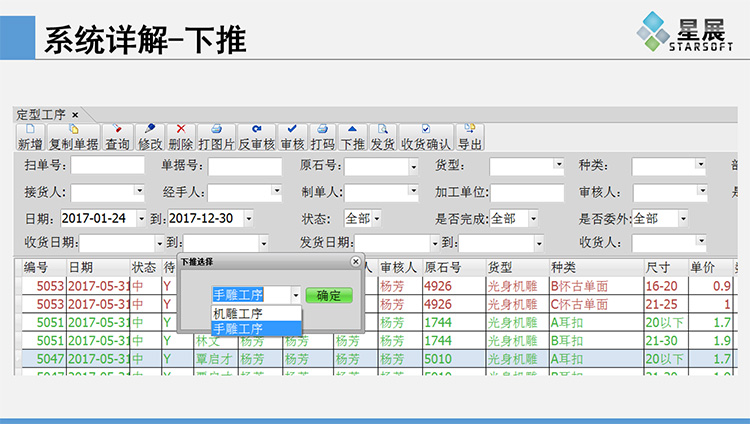This screenshot has height=424, width=750.
Task: Click the 扫单号 input field
Action: point(107,166)
